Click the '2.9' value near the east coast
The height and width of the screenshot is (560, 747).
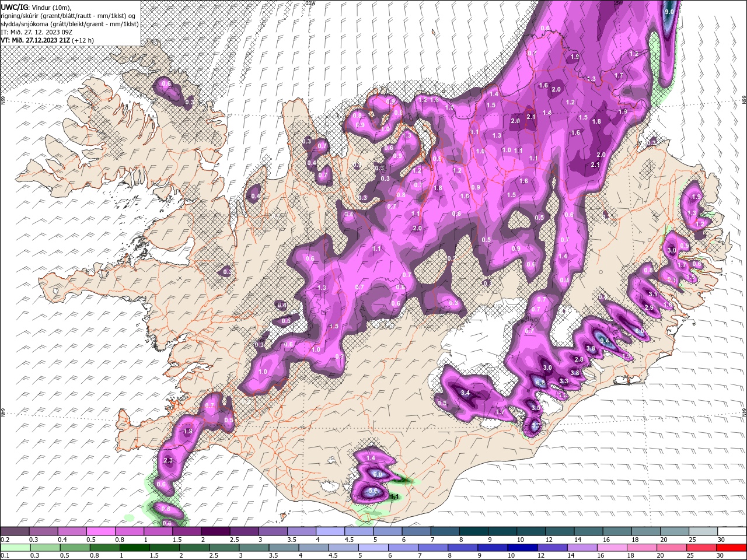click(x=648, y=307)
